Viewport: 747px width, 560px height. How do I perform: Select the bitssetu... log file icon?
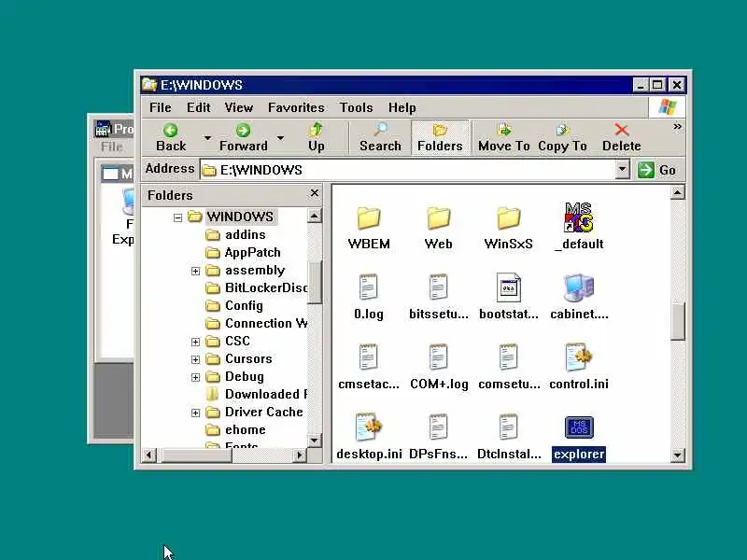point(438,287)
